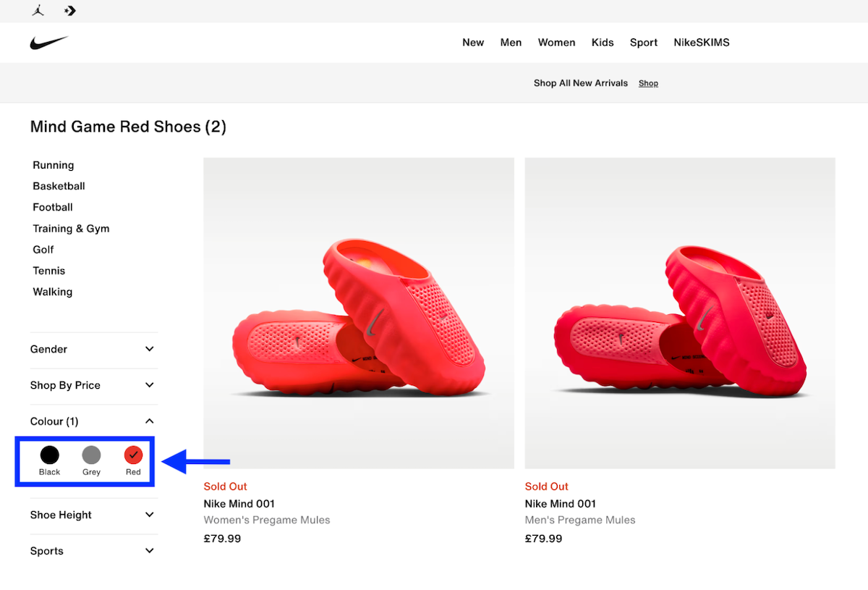Click the Nike swoosh logo
Viewport: 868px width, 590px height.
(x=49, y=42)
